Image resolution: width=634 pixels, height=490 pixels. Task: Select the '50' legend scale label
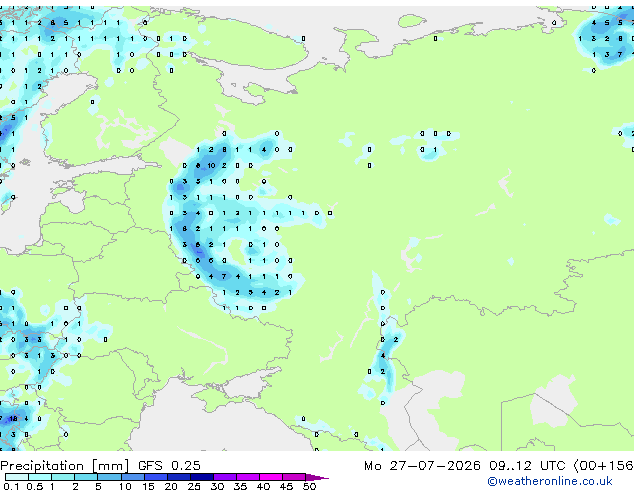click(309, 486)
